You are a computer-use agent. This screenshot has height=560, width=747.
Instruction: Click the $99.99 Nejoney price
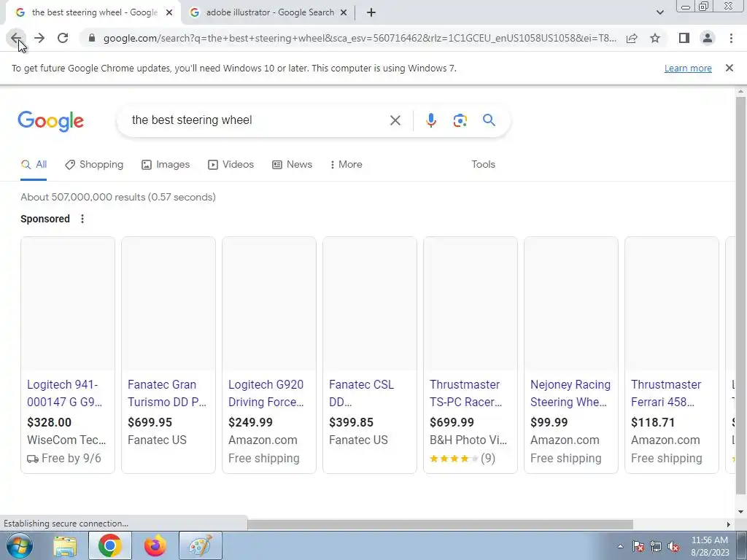tap(549, 422)
